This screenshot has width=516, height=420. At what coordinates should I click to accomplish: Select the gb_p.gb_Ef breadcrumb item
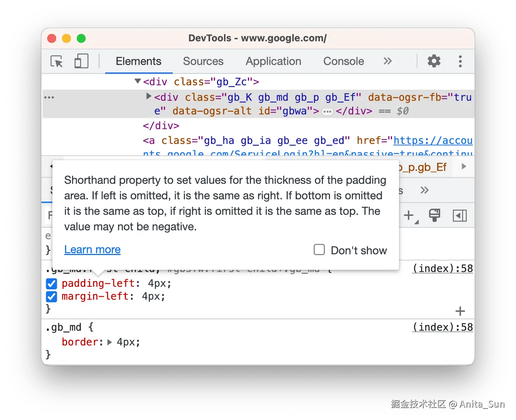coord(423,167)
